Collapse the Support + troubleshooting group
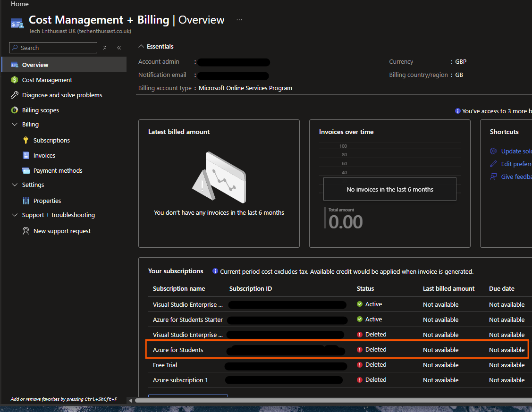 click(x=15, y=215)
